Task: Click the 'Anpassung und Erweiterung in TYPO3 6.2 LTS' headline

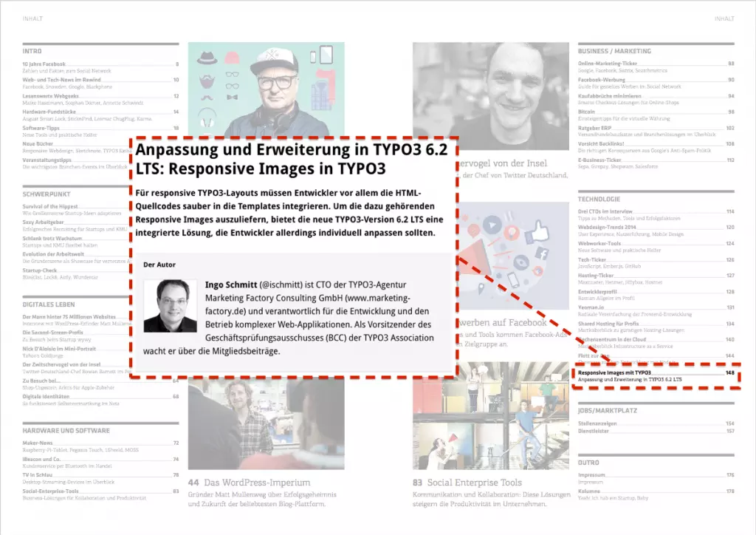Action: [x=292, y=159]
